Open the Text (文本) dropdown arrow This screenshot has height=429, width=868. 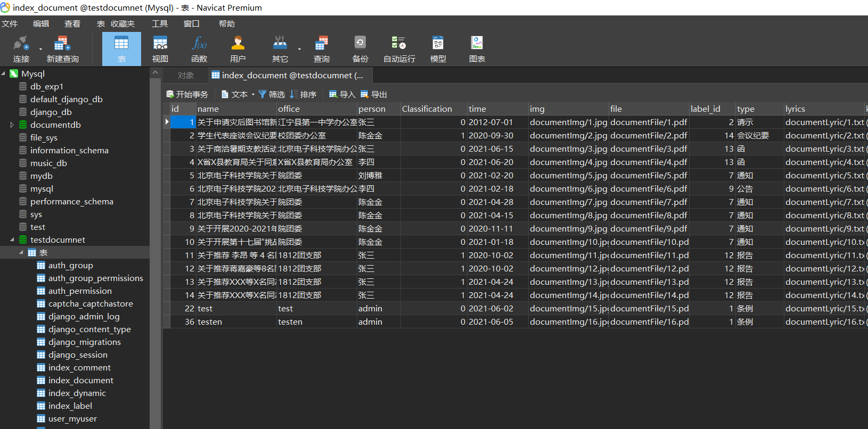pos(253,95)
